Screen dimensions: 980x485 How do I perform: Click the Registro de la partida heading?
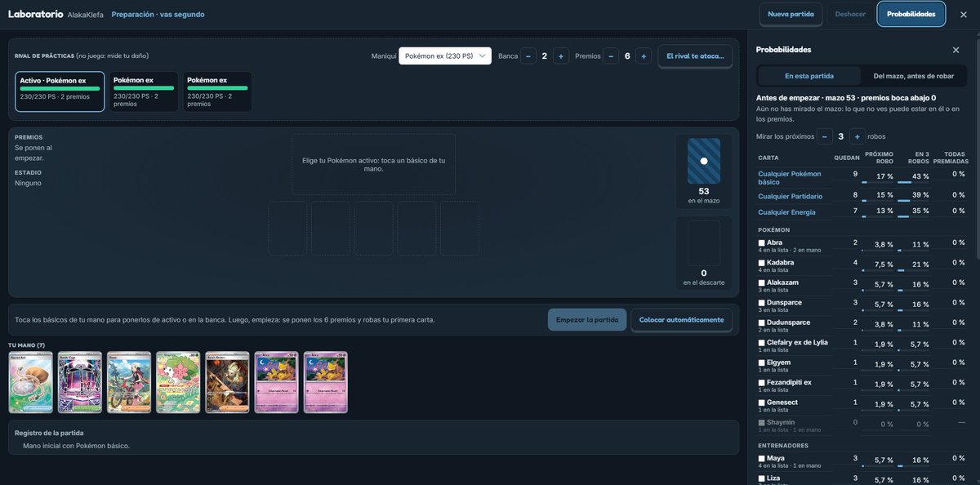pos(49,433)
